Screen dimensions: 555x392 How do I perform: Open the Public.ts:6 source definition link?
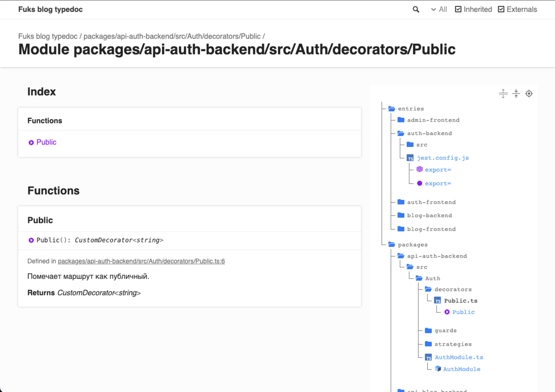coord(141,261)
